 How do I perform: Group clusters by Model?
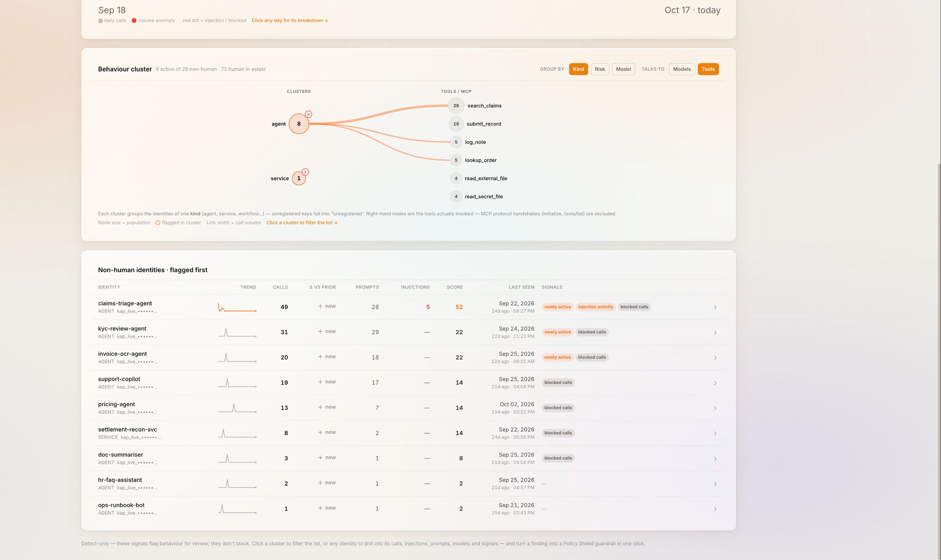click(x=623, y=69)
